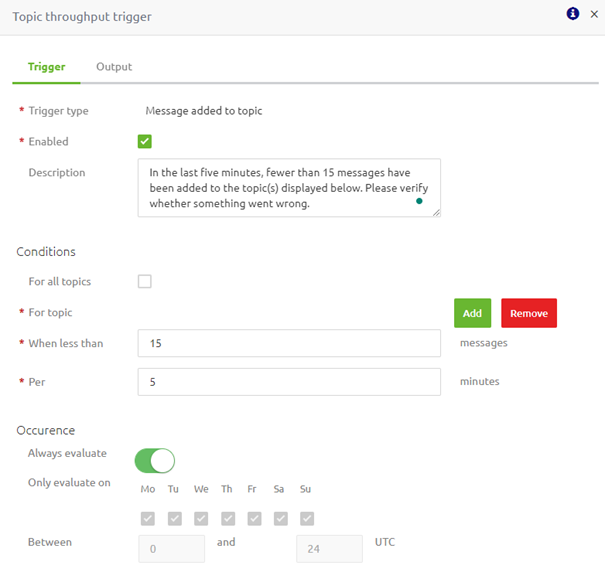This screenshot has width=605, height=579.
Task: Uncheck the Enabled checkbox
Action: pyautogui.click(x=145, y=142)
